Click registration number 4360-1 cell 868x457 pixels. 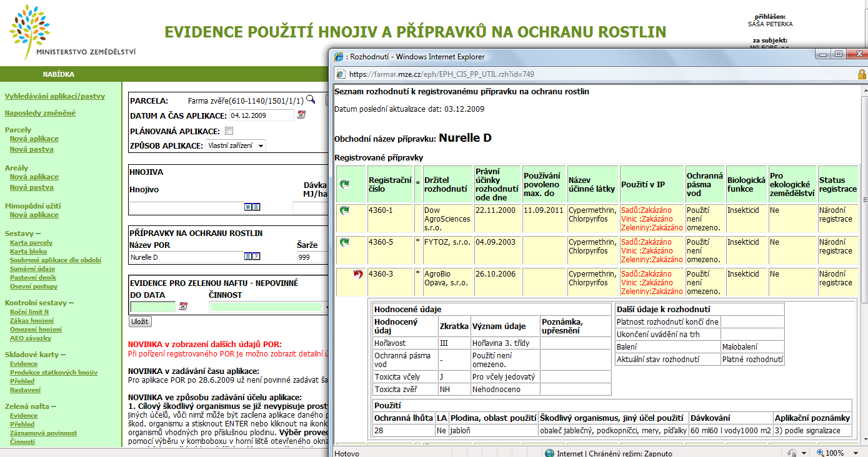[391, 219]
